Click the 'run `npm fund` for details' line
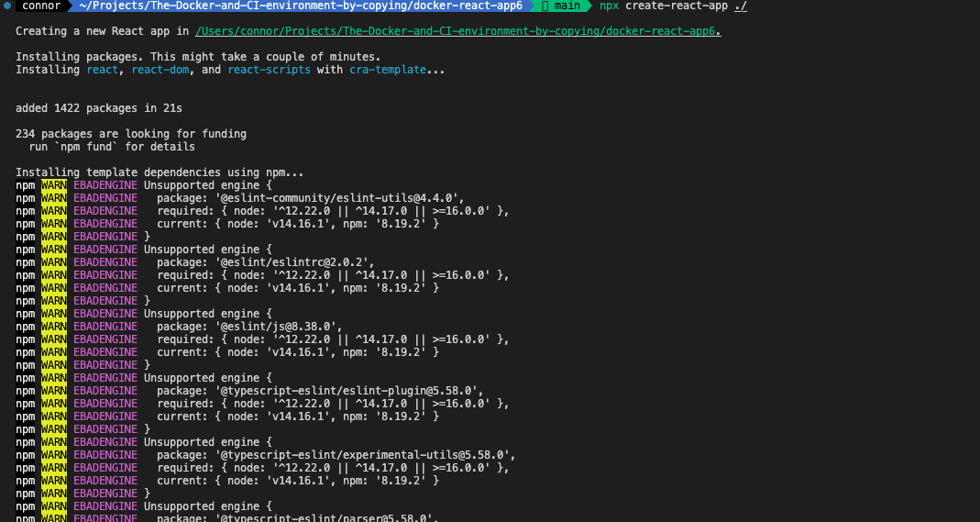 [112, 146]
